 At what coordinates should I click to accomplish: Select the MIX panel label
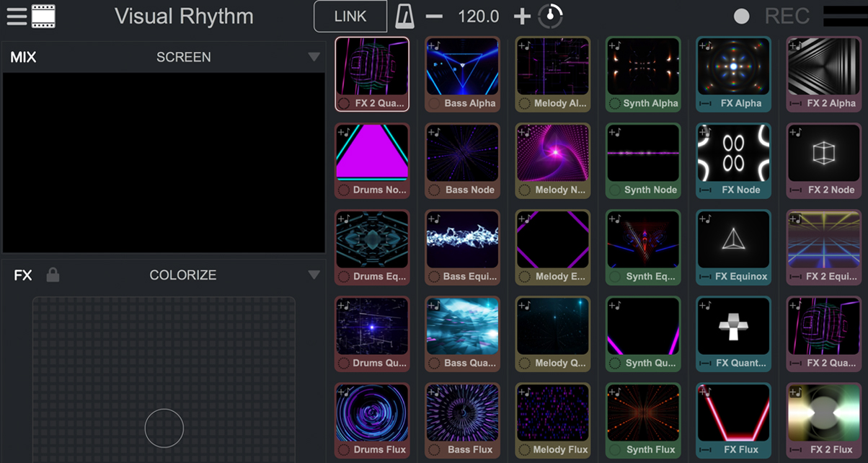click(x=22, y=57)
